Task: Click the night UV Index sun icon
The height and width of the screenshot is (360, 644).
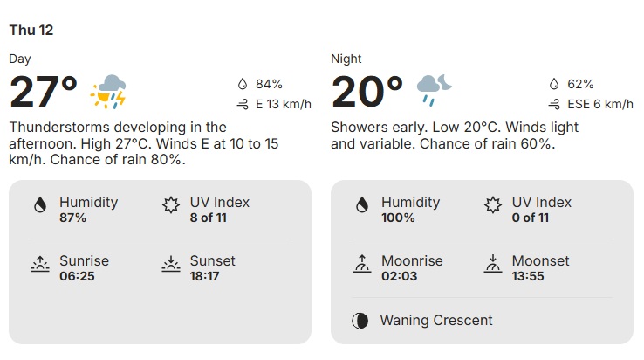Action: click(x=493, y=205)
